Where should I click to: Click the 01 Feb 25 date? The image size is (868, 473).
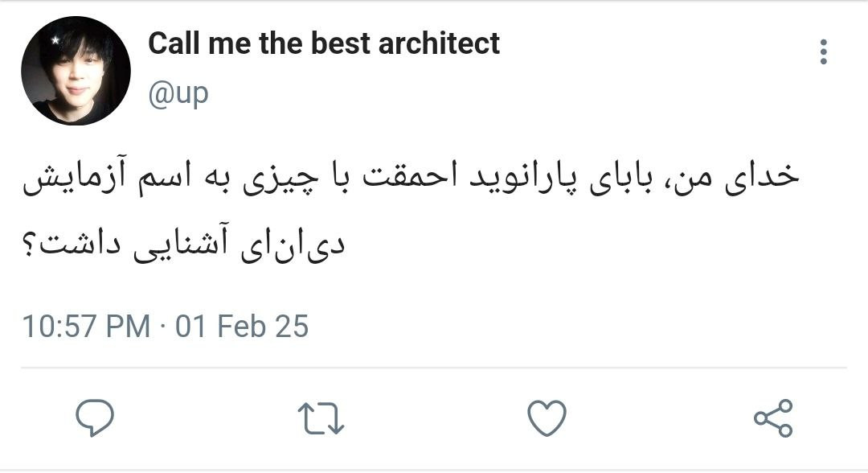242,327
